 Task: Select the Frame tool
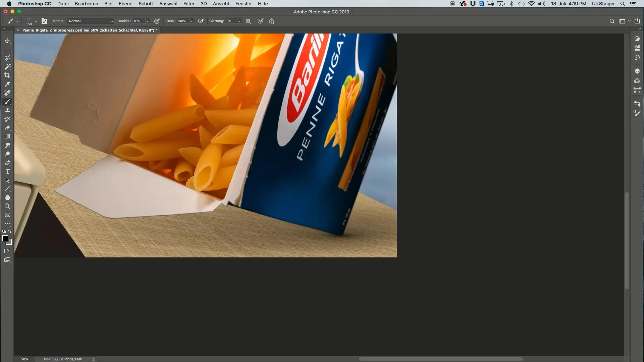[x=7, y=215]
